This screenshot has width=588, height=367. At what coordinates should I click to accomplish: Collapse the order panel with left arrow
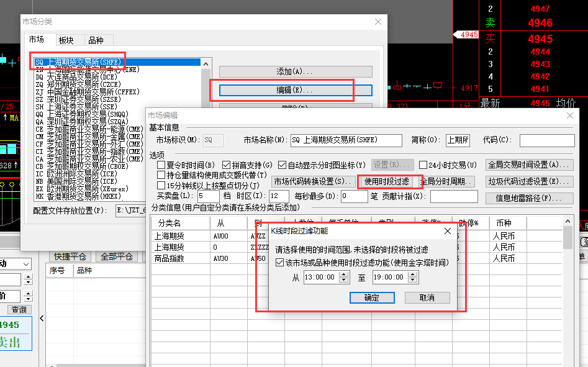coord(42,319)
